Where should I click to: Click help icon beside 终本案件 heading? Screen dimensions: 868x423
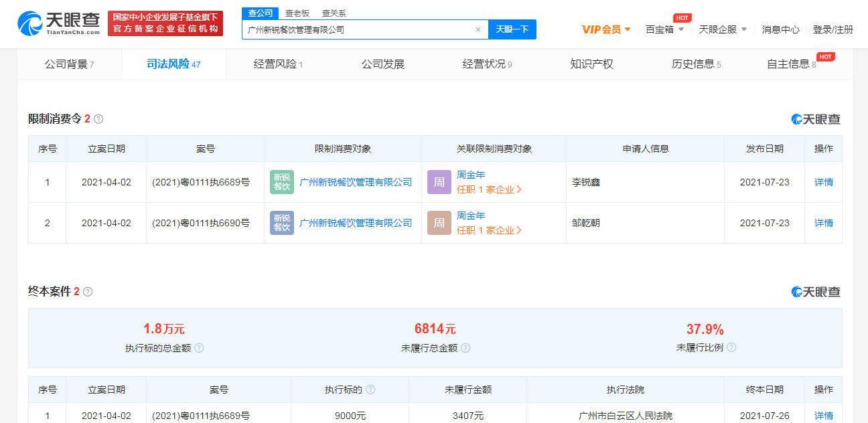[88, 292]
